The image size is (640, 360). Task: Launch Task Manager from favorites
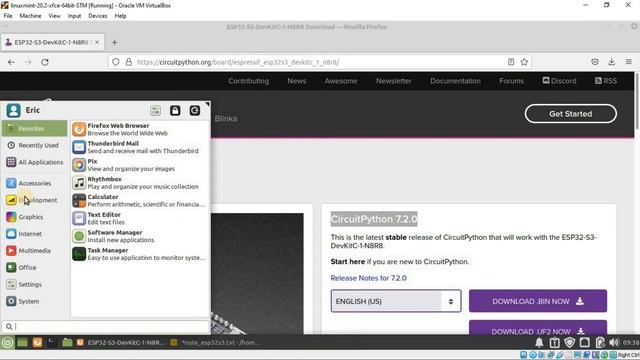(140, 254)
